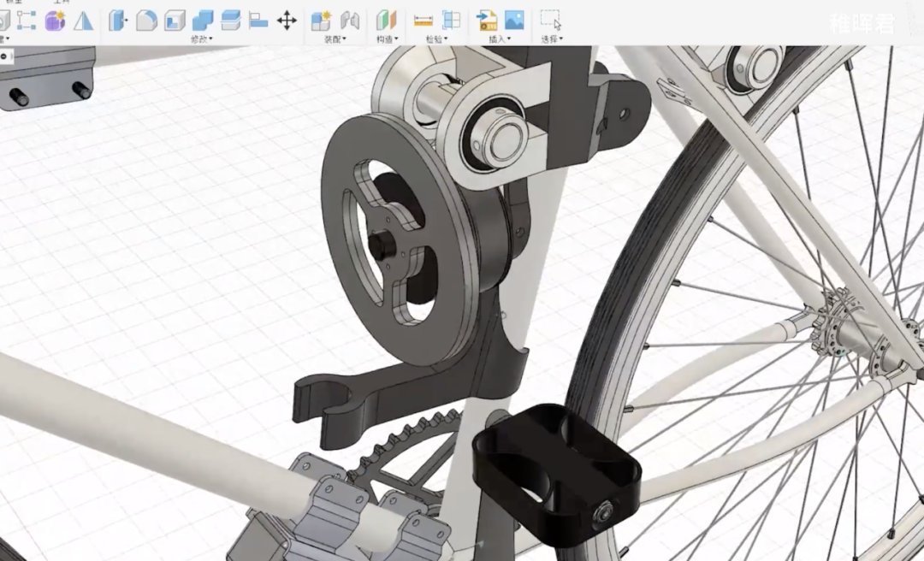Select the Shell tool icon

175,21
